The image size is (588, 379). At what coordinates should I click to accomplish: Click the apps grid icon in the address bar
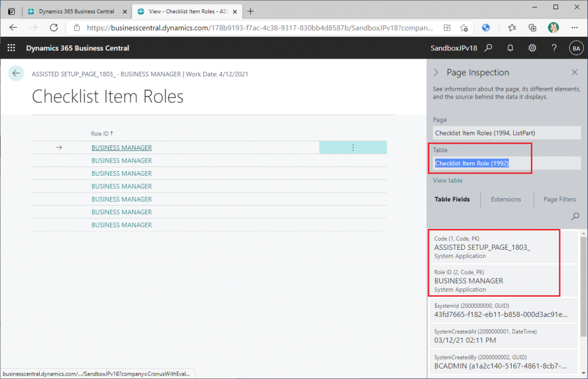click(x=447, y=28)
